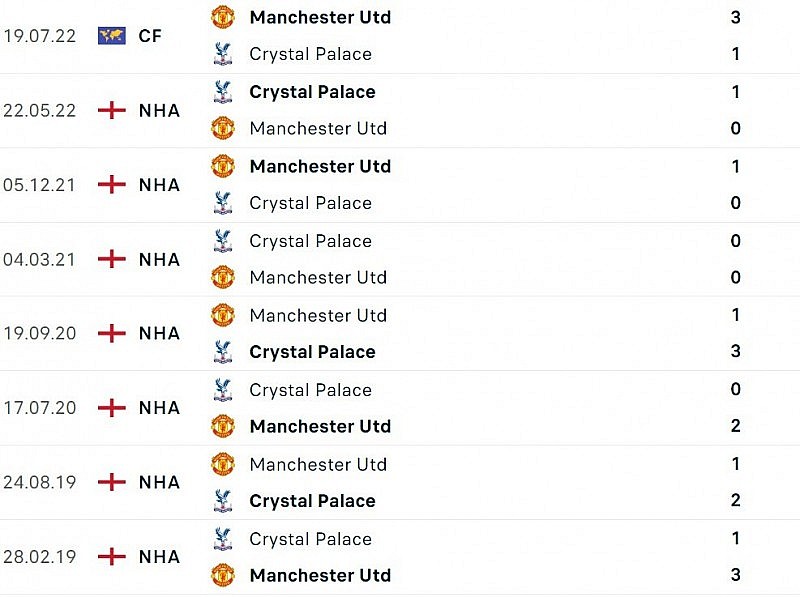Click Manchester Utd crest in the 04.03.21 match
This screenshot has height=597, width=800.
222,277
